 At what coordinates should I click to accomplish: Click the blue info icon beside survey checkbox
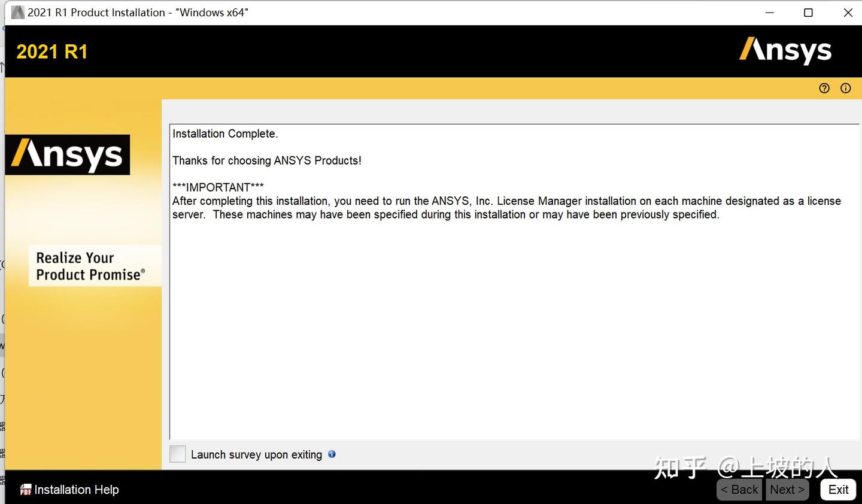click(332, 454)
